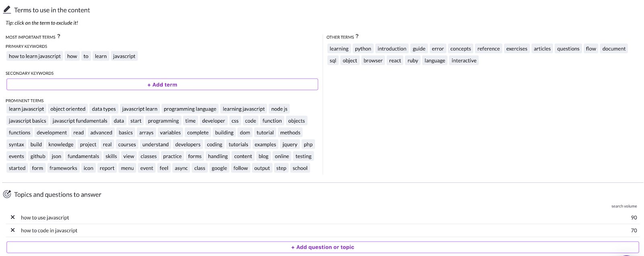
Task: Exclude the term 'testing'
Action: click(303, 156)
